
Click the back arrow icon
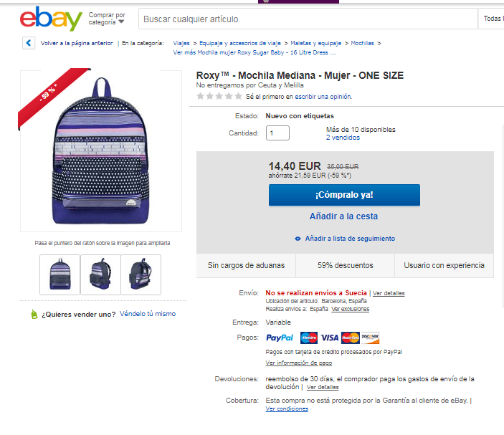[x=29, y=43]
